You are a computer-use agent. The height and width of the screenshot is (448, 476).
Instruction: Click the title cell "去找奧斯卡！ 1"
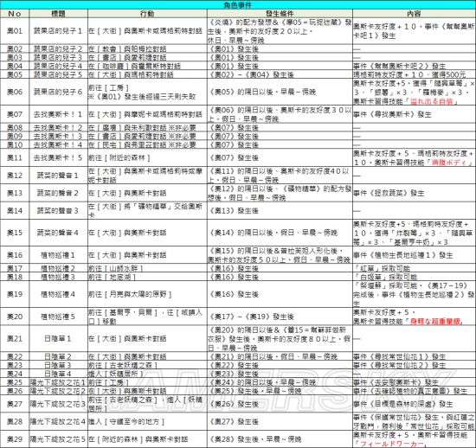click(58, 114)
